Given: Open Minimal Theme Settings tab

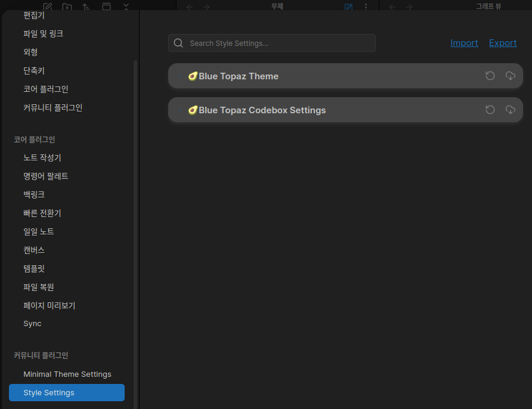Looking at the screenshot, I should click(x=67, y=374).
